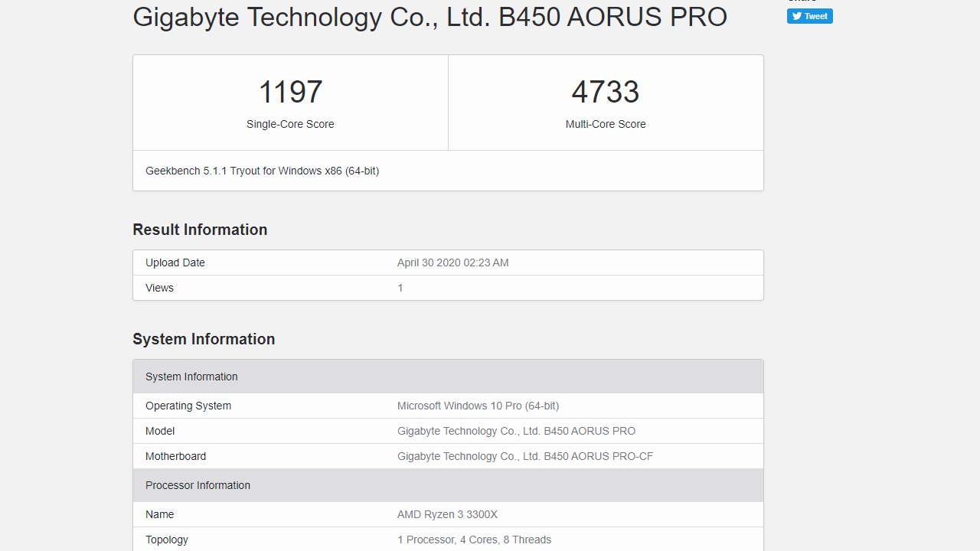Click the Model row label

point(160,431)
